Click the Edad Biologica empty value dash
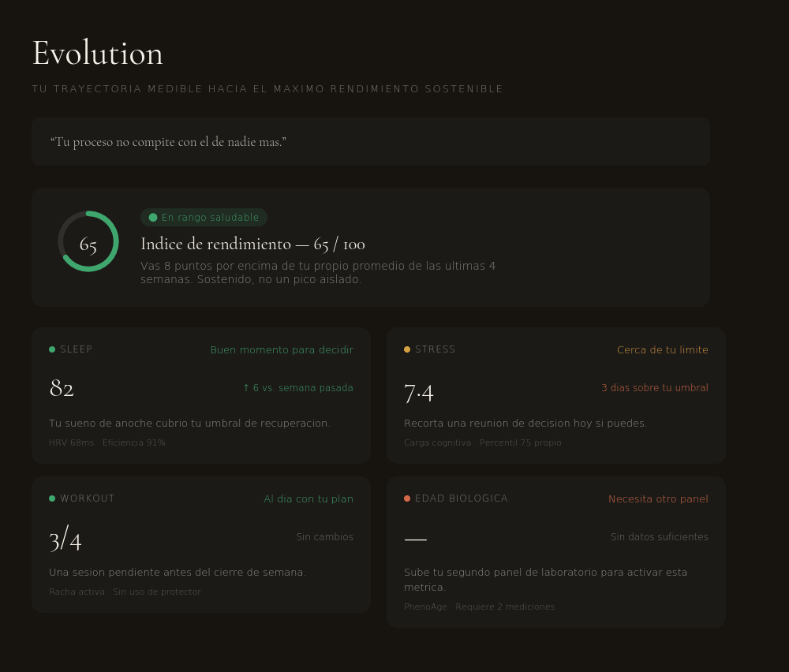This screenshot has width=789, height=672. [416, 539]
